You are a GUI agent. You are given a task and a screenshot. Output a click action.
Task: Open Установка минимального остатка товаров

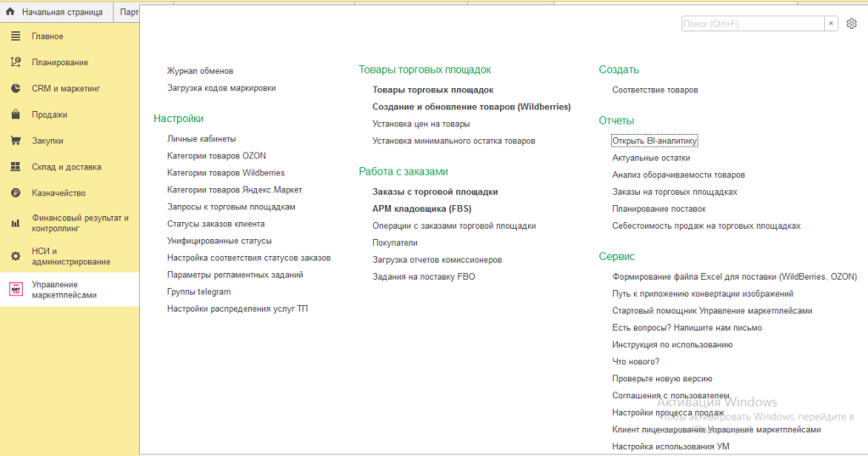[x=453, y=141]
